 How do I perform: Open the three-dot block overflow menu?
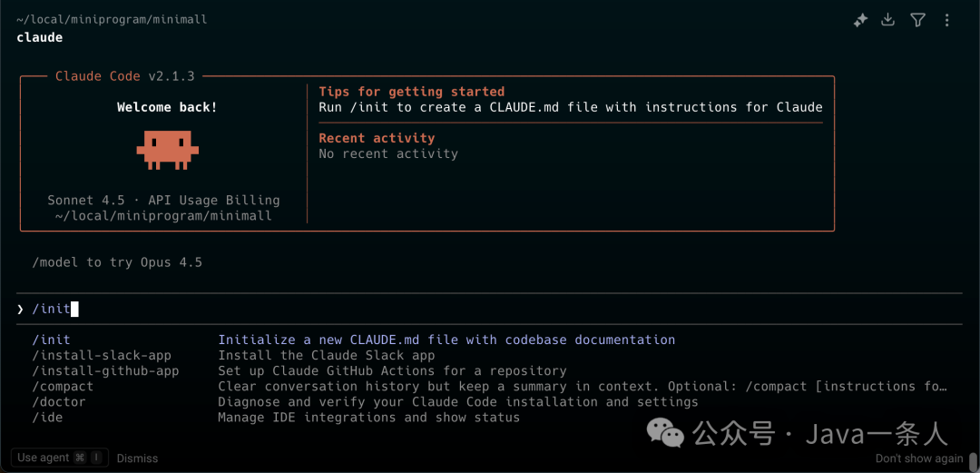(946, 20)
